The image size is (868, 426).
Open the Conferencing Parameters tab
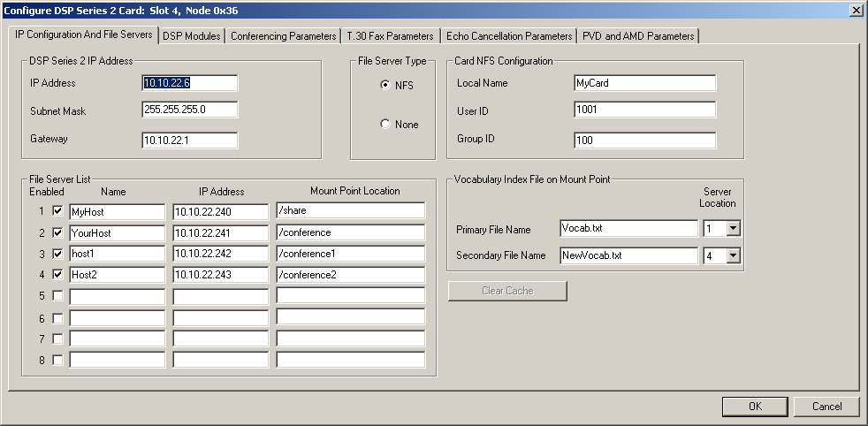pos(284,36)
